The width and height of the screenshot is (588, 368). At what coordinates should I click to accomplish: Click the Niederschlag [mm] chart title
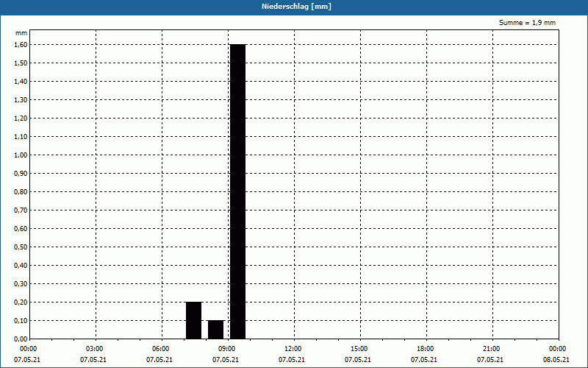296,7
